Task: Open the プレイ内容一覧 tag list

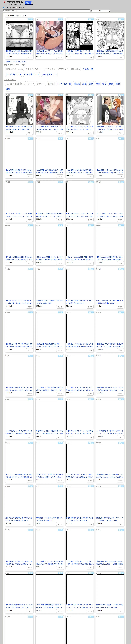Action: (x=64, y=84)
